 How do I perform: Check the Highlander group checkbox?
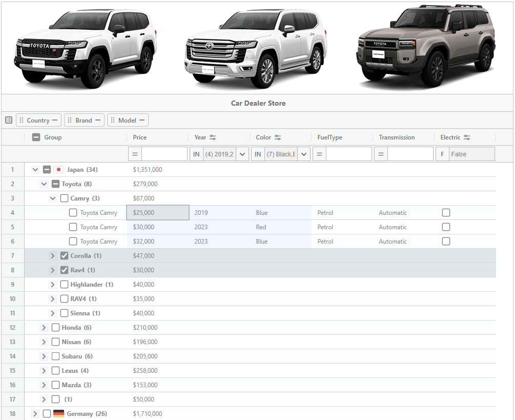(65, 284)
